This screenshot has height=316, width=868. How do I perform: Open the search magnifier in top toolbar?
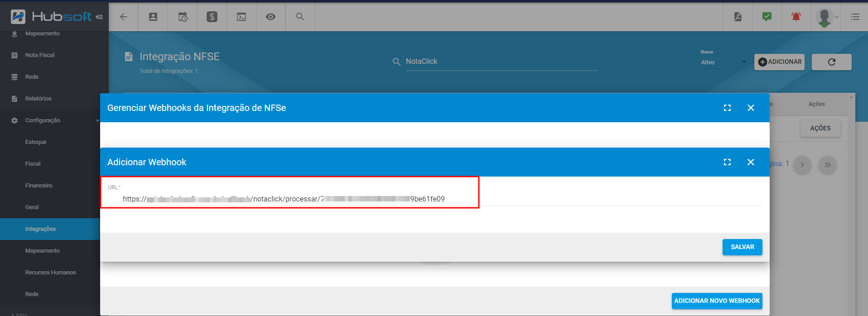coord(300,16)
